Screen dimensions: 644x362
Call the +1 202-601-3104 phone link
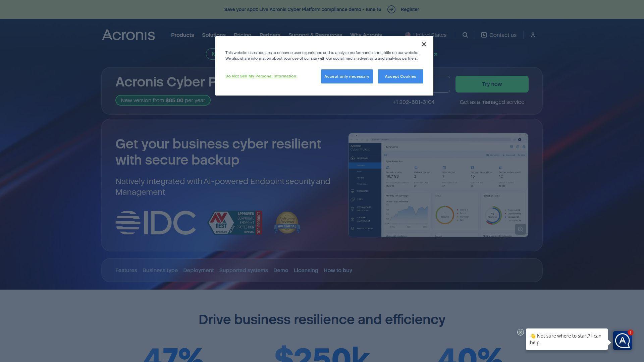[x=413, y=102]
